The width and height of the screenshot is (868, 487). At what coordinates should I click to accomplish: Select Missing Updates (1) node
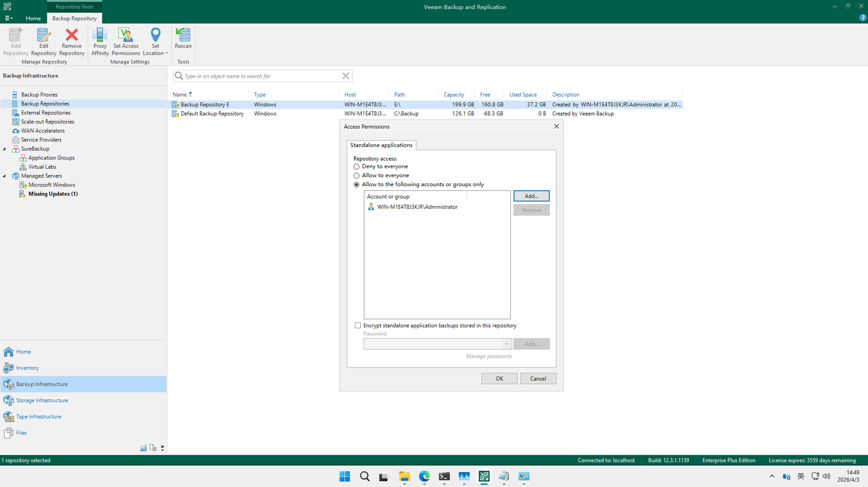coord(53,194)
